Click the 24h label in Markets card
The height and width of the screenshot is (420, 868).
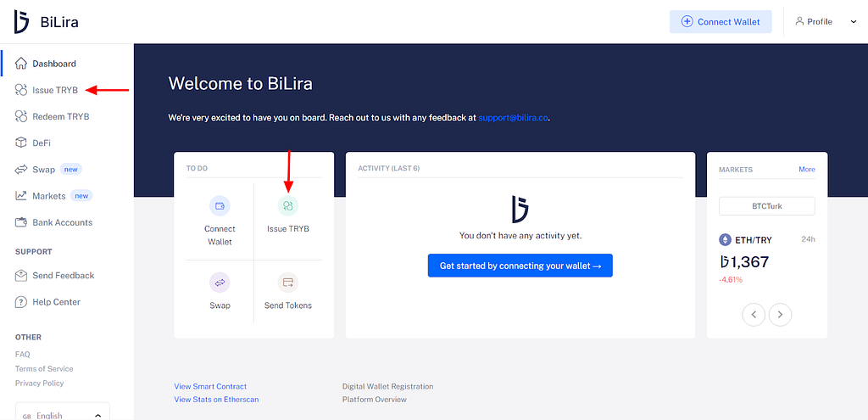[x=808, y=240]
